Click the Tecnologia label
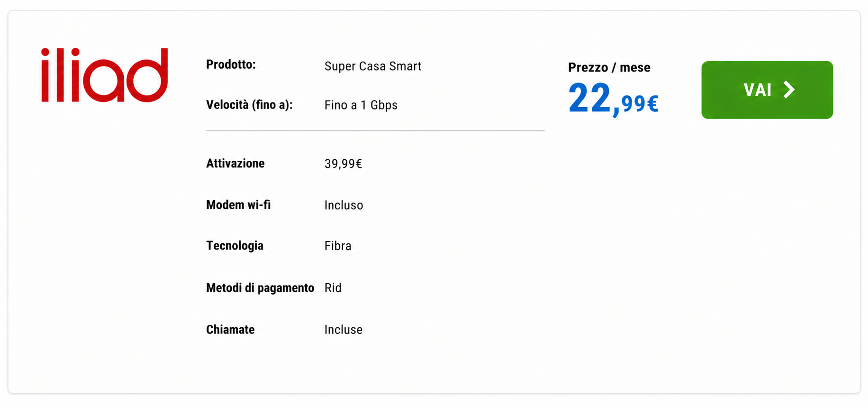The width and height of the screenshot is (868, 407). pyautogui.click(x=235, y=246)
